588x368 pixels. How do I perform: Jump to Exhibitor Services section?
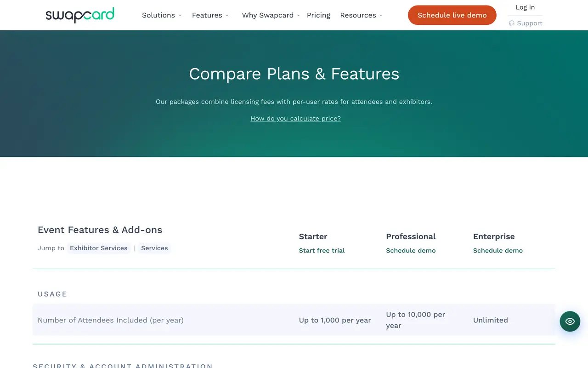(x=99, y=248)
